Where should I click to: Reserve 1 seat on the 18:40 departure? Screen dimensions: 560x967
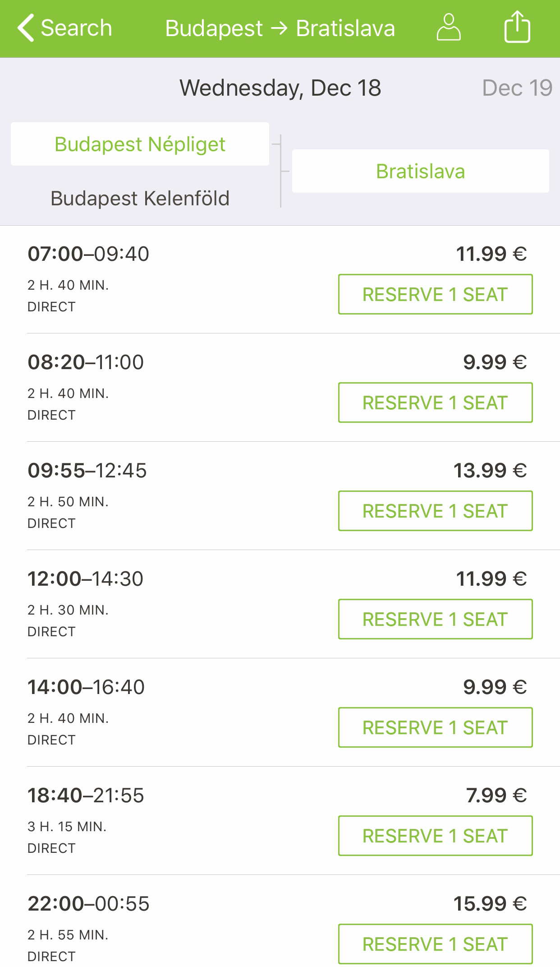coord(435,836)
